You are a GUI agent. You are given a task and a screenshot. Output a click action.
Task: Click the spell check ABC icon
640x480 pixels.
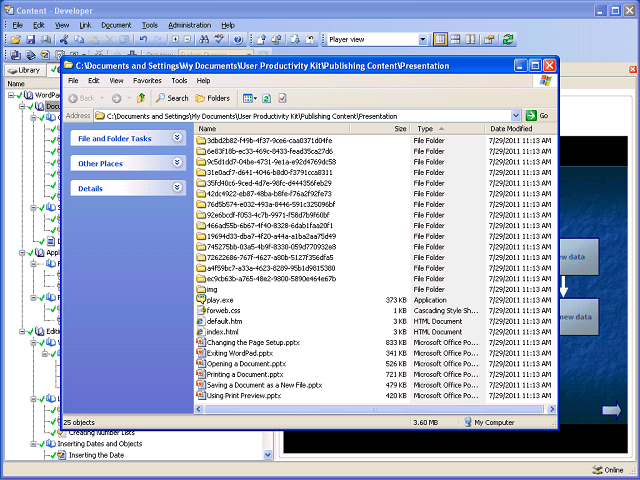coord(219,40)
